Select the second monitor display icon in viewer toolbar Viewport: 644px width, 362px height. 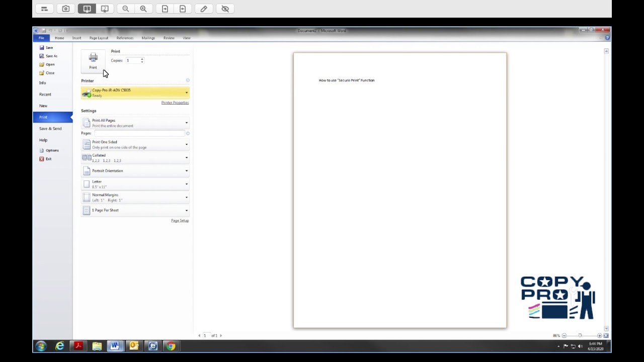[x=105, y=9]
